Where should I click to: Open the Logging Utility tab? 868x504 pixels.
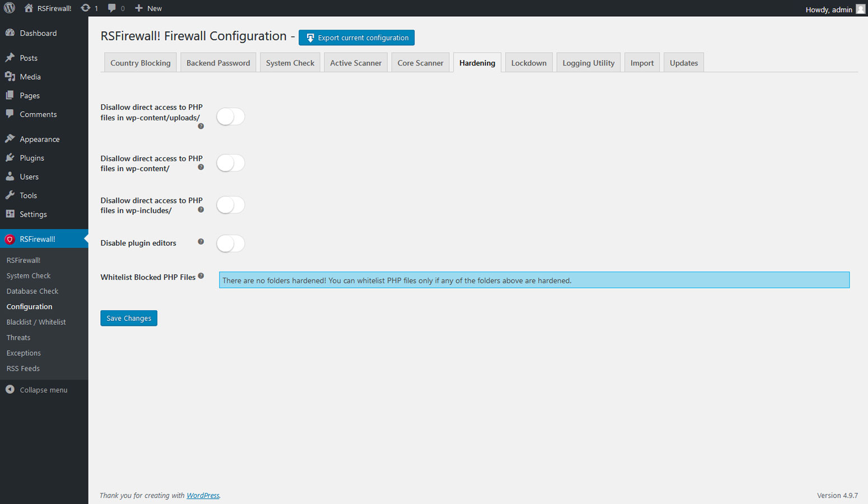click(589, 63)
